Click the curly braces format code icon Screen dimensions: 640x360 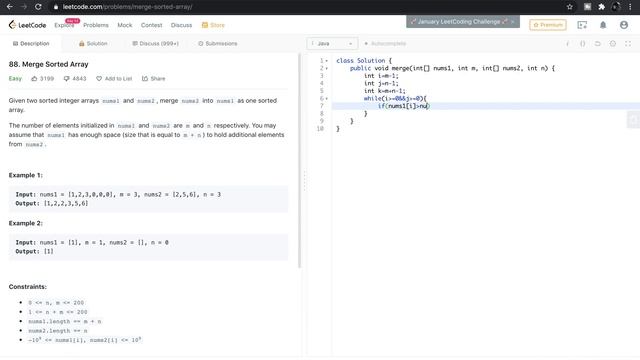(582, 44)
